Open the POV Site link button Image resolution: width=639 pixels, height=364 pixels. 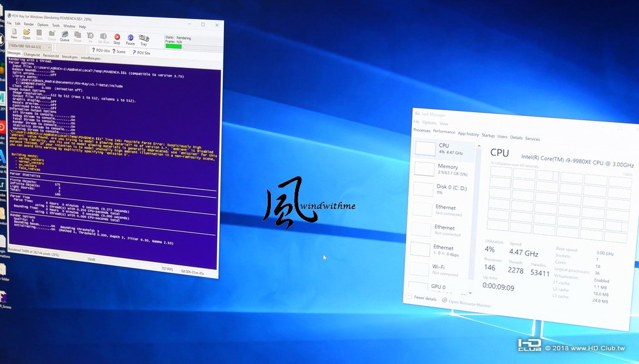tap(141, 52)
